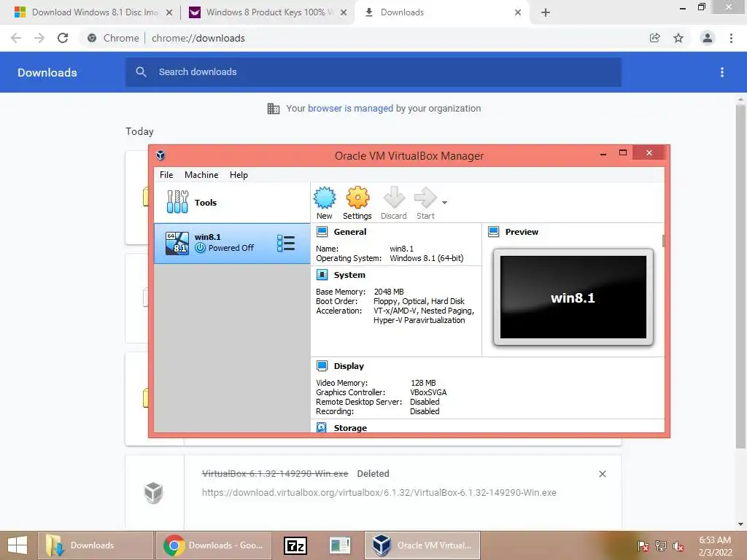Image resolution: width=747 pixels, height=560 pixels.
Task: Open the File menu in VirtualBox
Action: click(x=166, y=175)
